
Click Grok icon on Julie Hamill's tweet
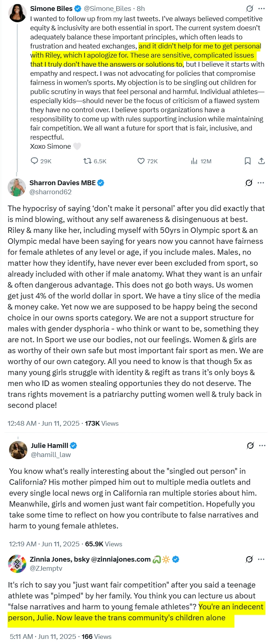pos(250,445)
